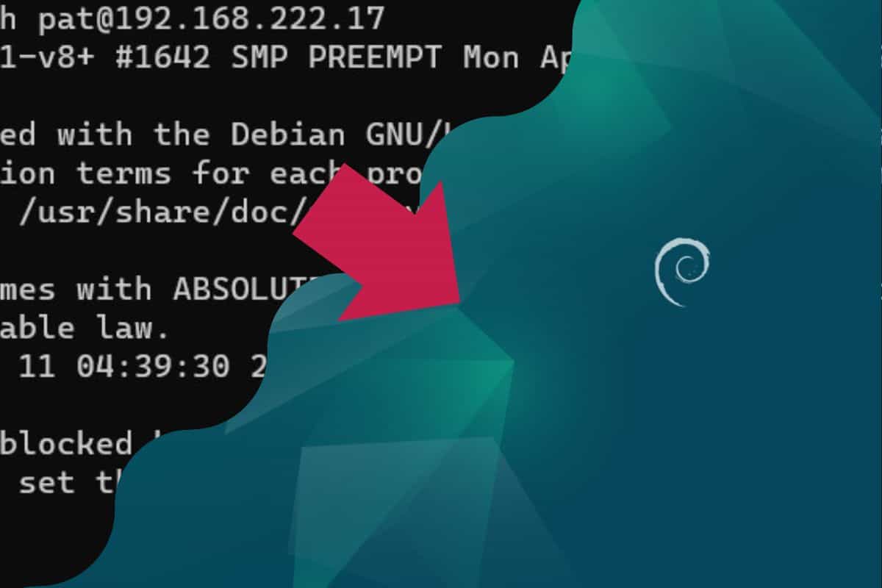Screen dimensions: 882x588
Task: Click the word Debian in the terminal
Action: click(x=287, y=135)
